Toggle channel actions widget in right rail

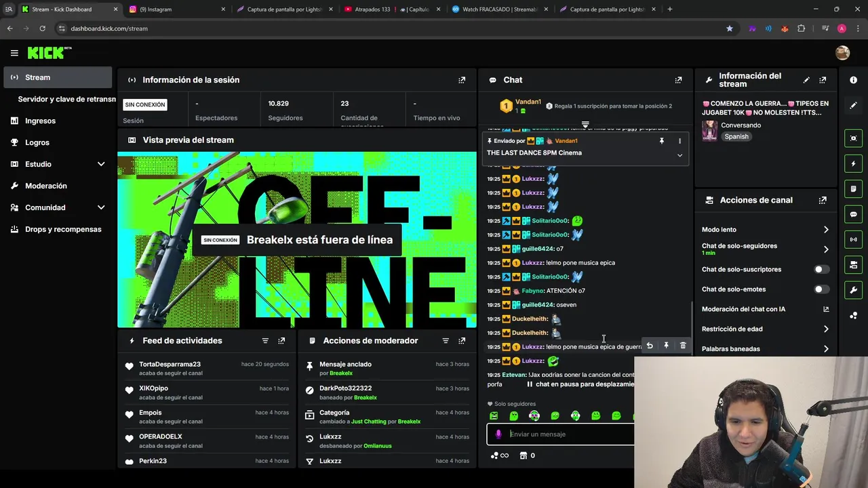point(853,264)
